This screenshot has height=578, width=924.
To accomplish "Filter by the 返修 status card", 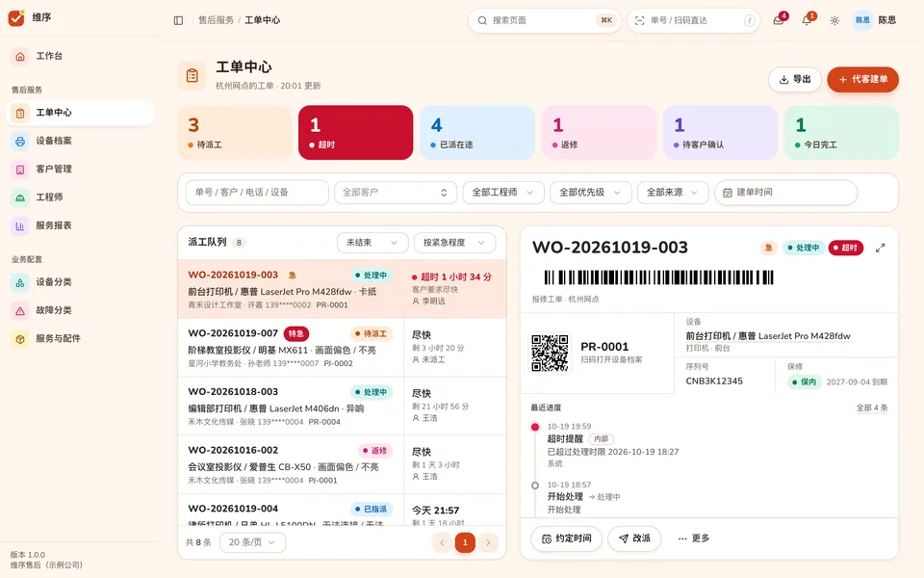I will click(599, 133).
